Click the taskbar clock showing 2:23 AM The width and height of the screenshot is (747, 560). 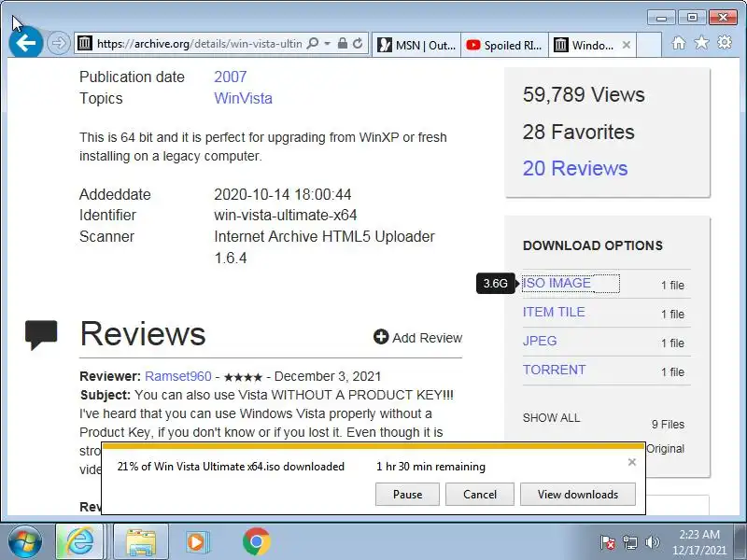698,542
